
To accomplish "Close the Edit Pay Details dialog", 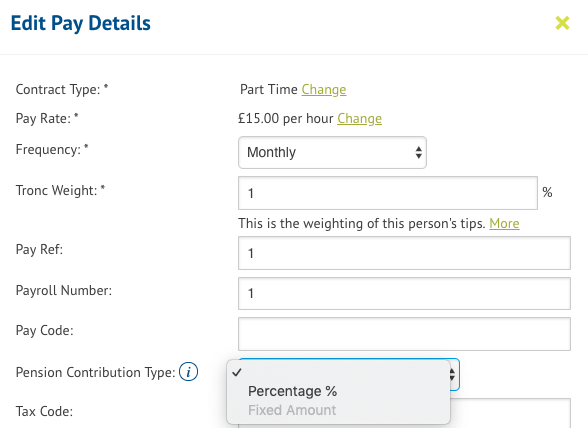I will tap(562, 23).
